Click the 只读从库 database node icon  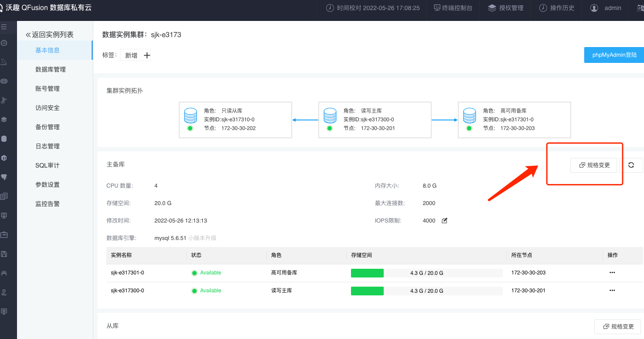pyautogui.click(x=190, y=116)
